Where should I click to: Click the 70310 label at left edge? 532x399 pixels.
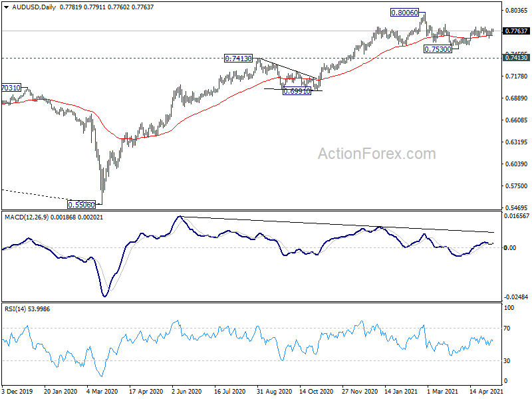[x=11, y=88]
